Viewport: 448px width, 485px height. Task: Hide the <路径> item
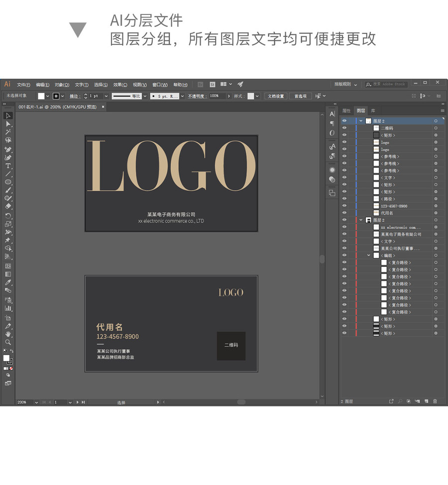(x=344, y=199)
